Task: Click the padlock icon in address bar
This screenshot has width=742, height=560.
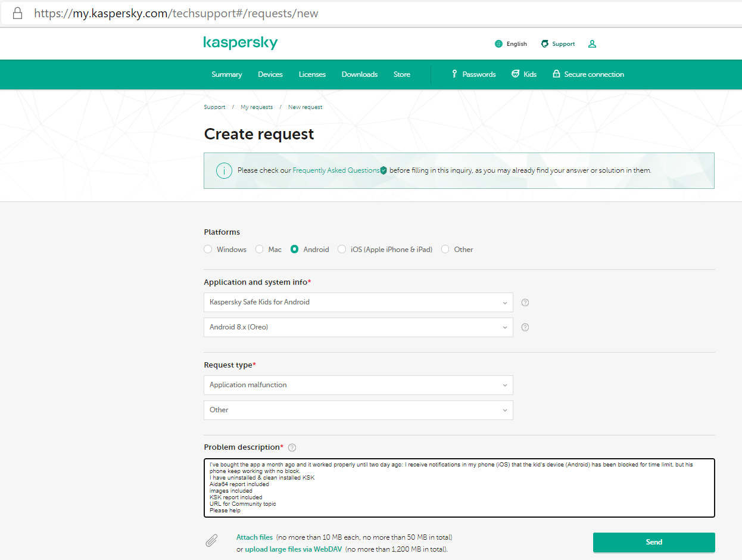Action: [18, 13]
